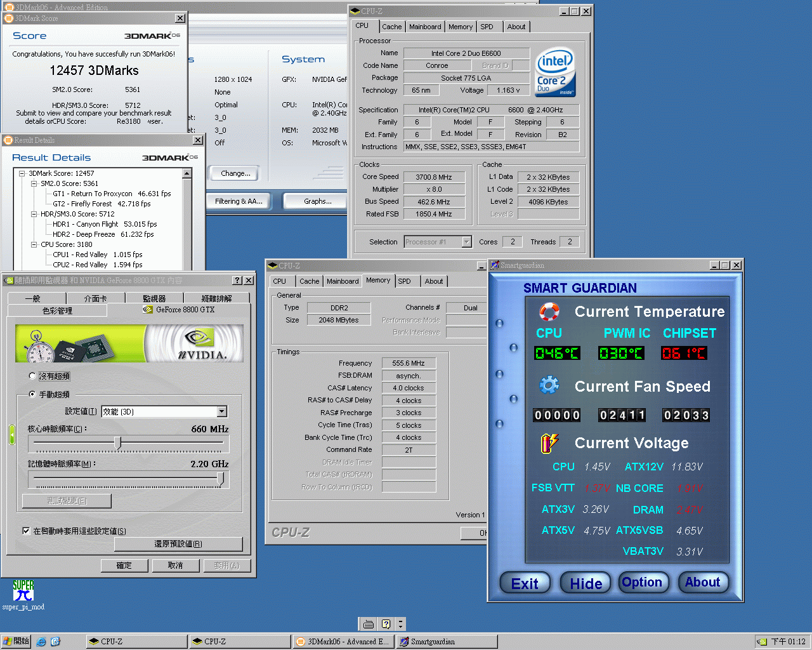
Task: Click the system clock in the tray
Action: [x=789, y=642]
